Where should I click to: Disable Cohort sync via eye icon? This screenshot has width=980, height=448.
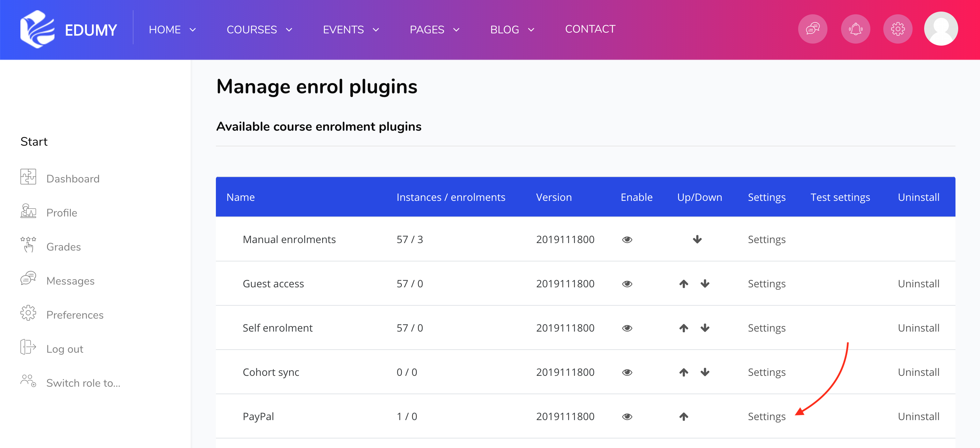[x=627, y=372]
